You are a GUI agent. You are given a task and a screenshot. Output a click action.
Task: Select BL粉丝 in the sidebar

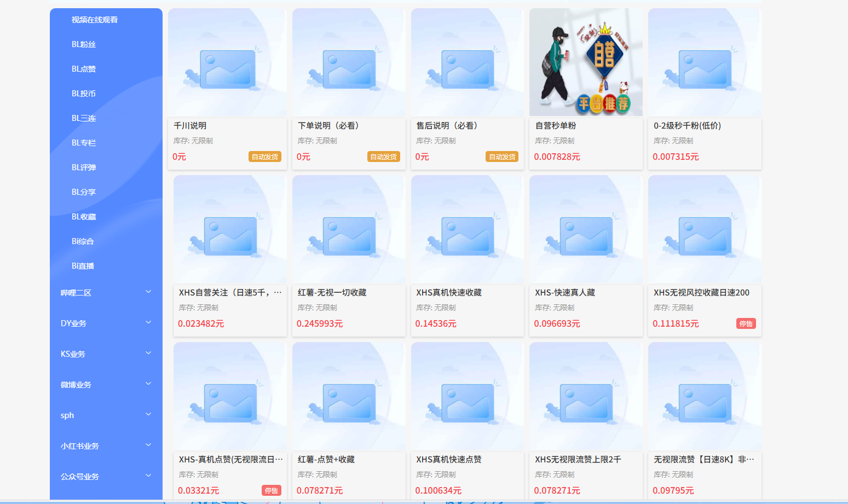pyautogui.click(x=84, y=44)
